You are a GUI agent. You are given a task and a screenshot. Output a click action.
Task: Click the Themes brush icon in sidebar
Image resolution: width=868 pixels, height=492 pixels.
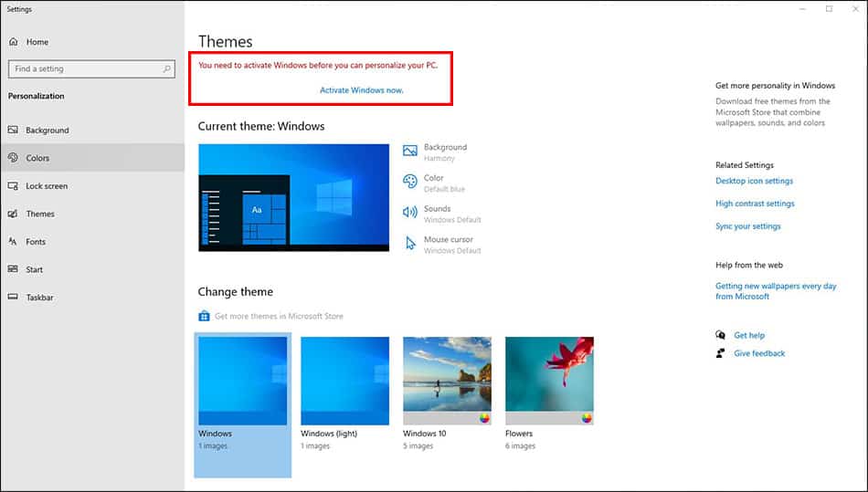[x=14, y=214]
